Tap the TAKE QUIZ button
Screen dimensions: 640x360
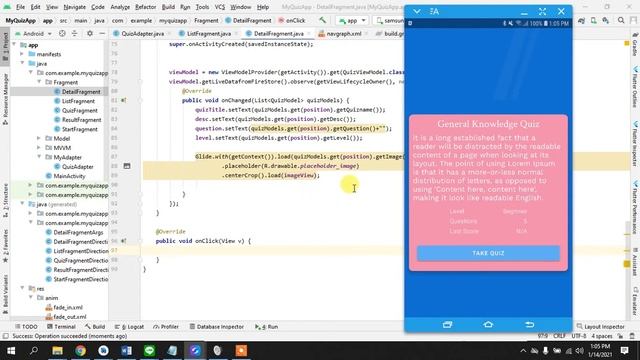(x=488, y=253)
